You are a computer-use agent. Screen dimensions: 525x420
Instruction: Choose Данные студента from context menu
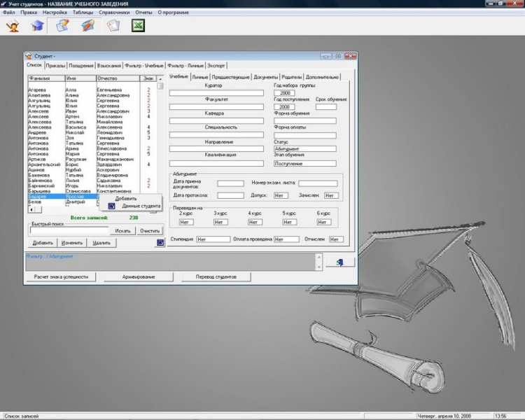click(141, 206)
